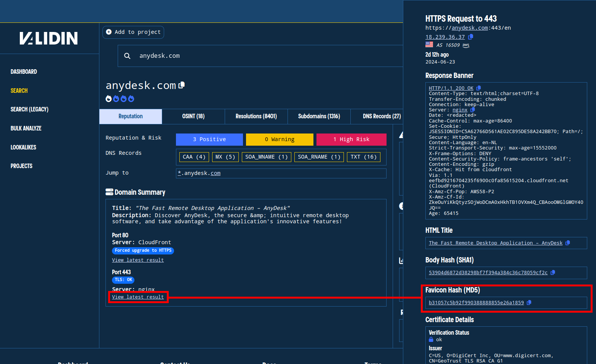
Task: Select the SOA_MNAME (1) record chip
Action: point(267,157)
